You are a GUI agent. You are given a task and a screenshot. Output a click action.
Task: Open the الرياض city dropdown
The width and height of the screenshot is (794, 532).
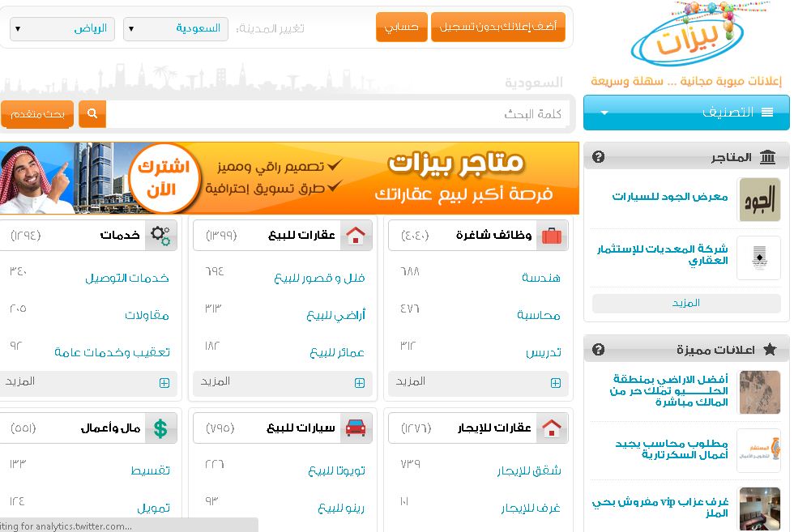62,29
